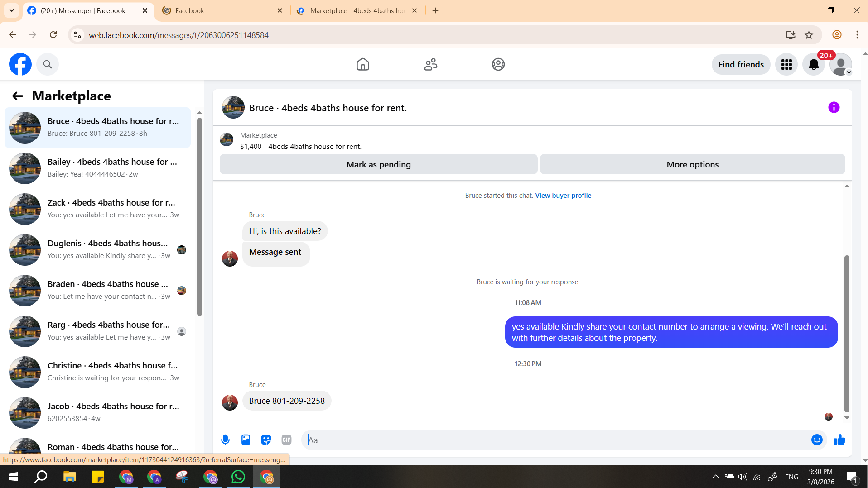
Task: Open the emoji picker smiley
Action: tap(817, 440)
